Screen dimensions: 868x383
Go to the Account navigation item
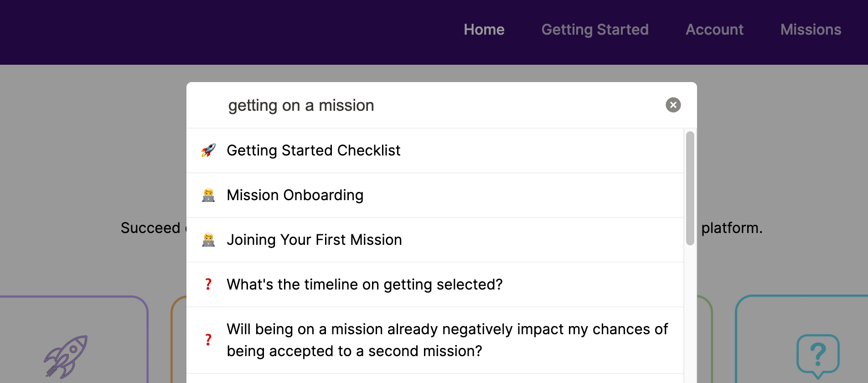click(714, 30)
